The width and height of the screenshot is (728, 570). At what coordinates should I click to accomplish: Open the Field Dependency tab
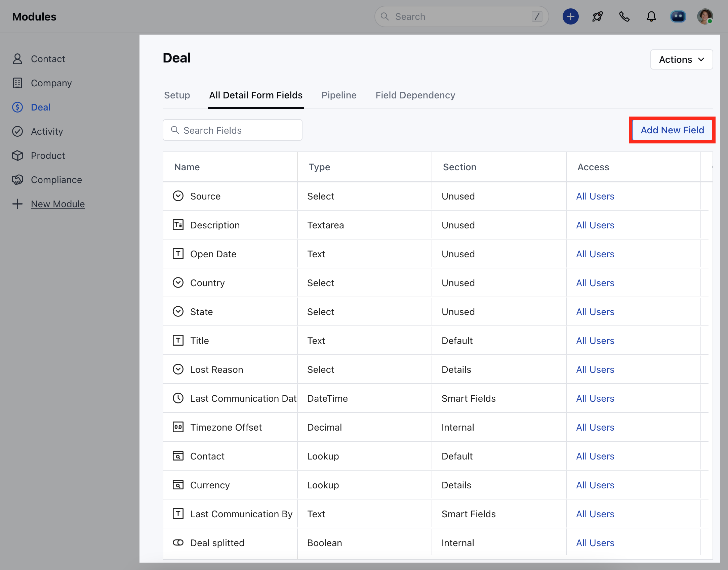click(415, 95)
